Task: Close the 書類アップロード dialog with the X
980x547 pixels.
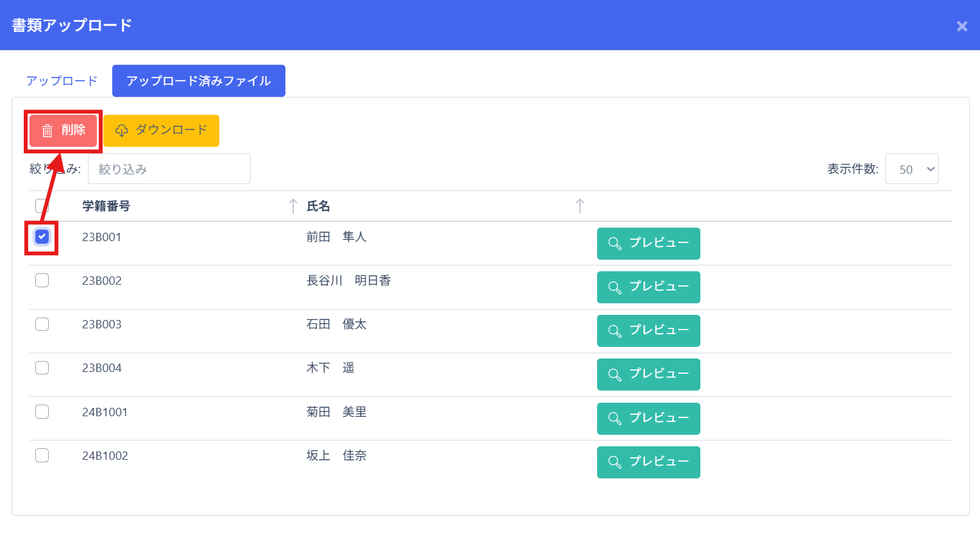Action: [961, 26]
